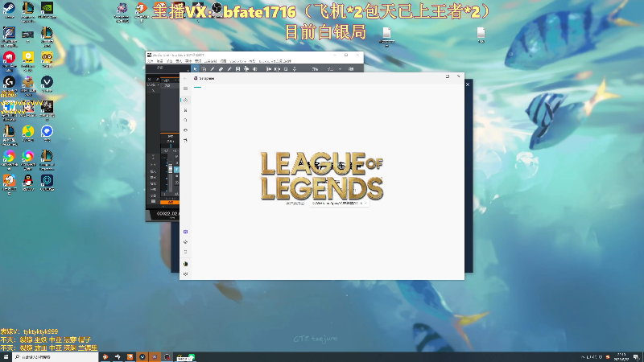Open the notification center icon
644x362 pixels.
click(636, 357)
